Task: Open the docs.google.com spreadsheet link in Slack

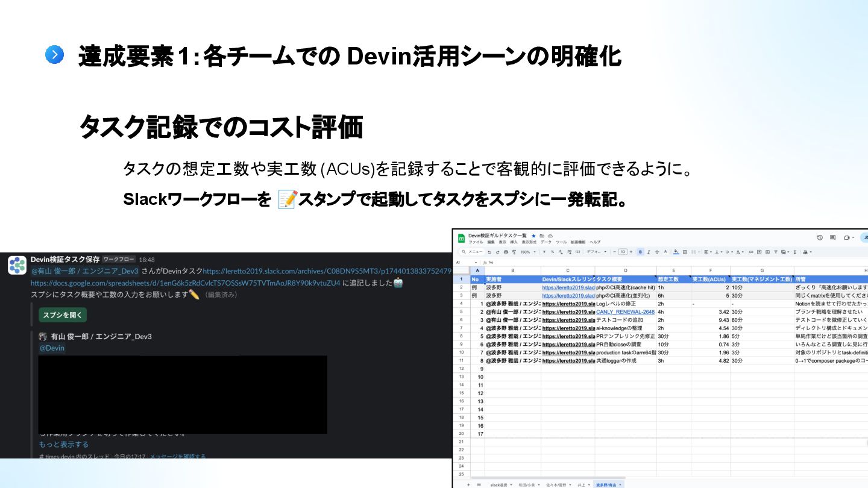Action: tap(186, 283)
